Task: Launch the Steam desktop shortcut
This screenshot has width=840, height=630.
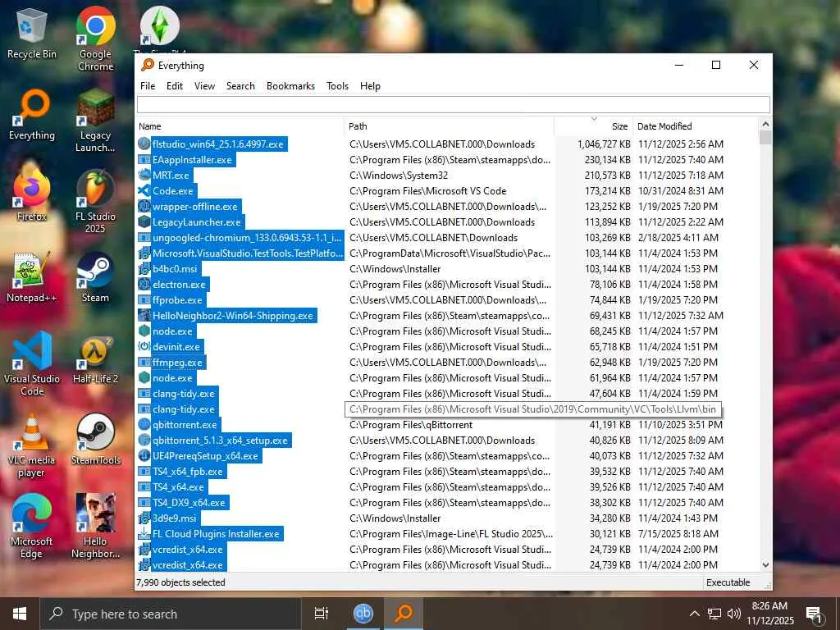Action: click(95, 277)
